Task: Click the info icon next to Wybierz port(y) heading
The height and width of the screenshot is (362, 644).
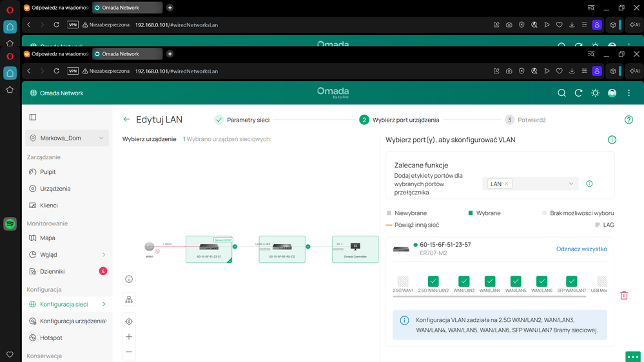Action: 612,140
